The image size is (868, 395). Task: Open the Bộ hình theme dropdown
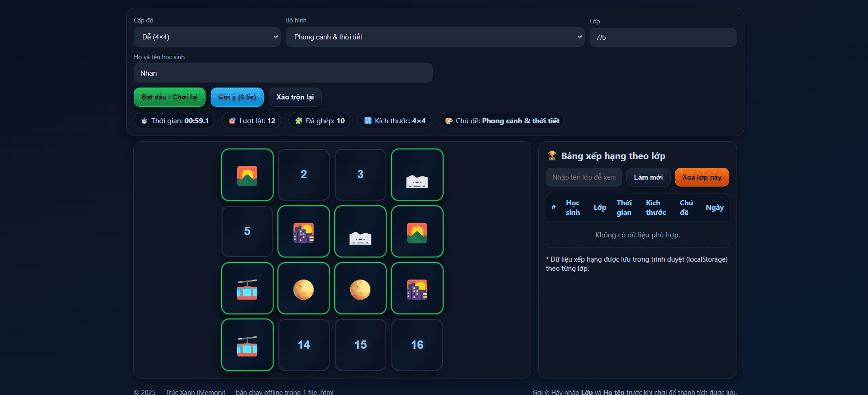435,37
